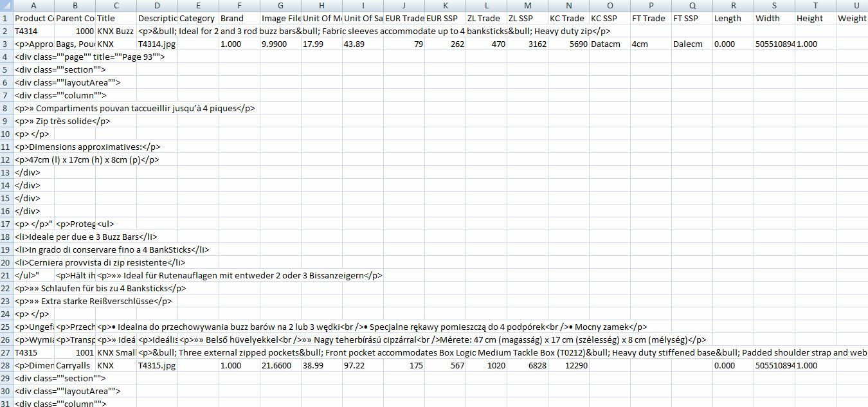The height and width of the screenshot is (407, 868).
Task: Select the cell with value 1001
Action: (75, 352)
